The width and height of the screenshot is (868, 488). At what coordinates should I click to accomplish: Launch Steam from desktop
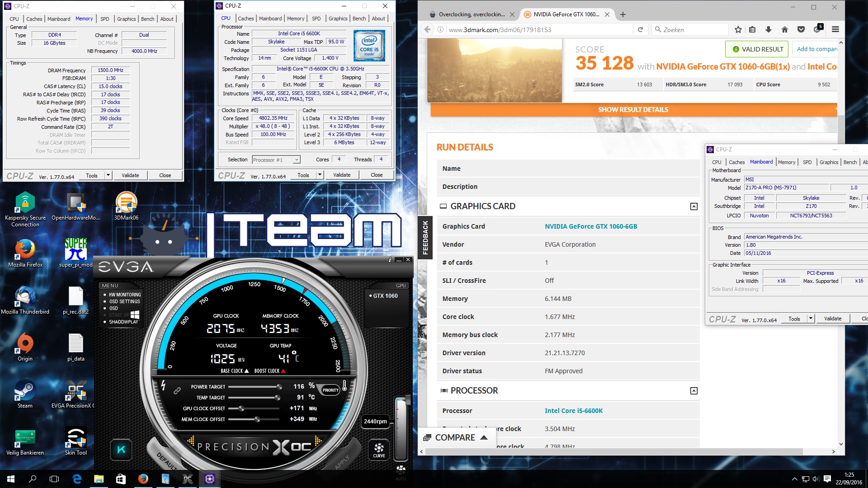tap(25, 394)
